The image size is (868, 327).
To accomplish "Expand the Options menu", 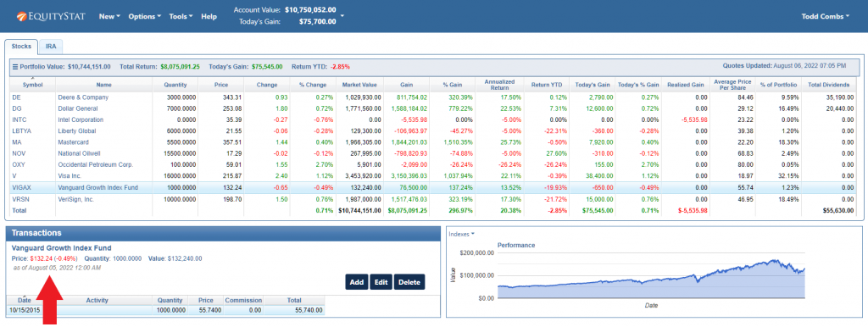I will pyautogui.click(x=144, y=17).
